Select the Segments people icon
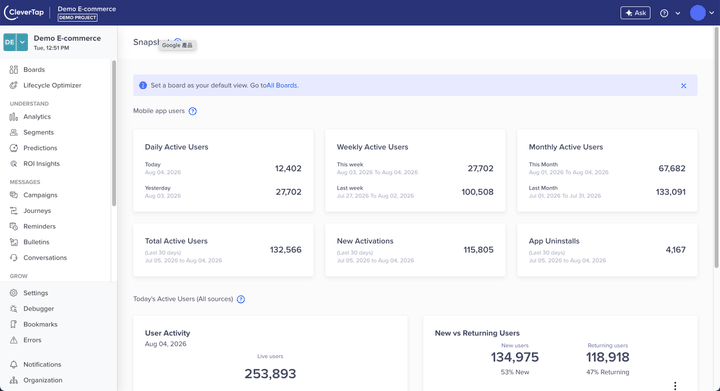 (14, 132)
